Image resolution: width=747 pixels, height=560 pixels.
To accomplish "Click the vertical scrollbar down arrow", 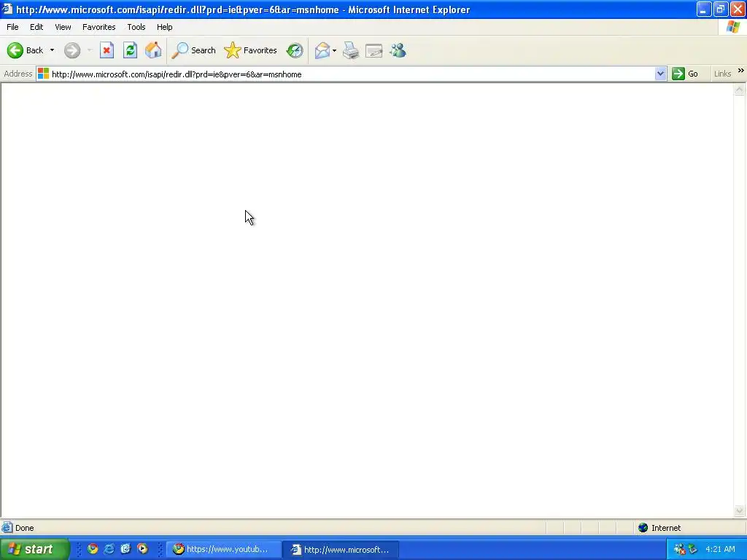I will click(x=740, y=510).
